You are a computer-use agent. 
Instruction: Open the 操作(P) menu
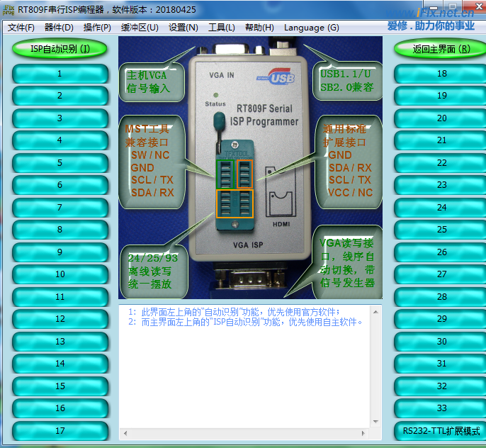coord(97,28)
